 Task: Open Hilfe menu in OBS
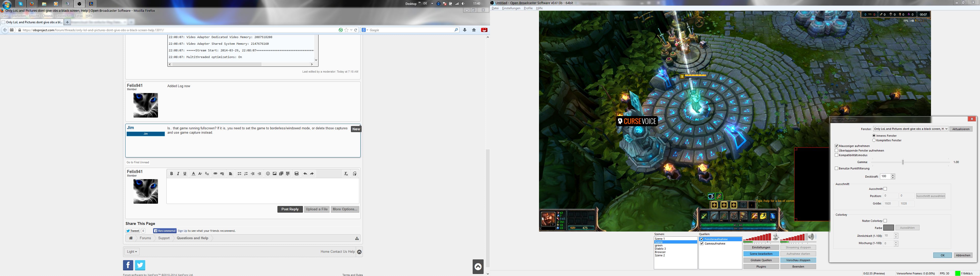539,8
